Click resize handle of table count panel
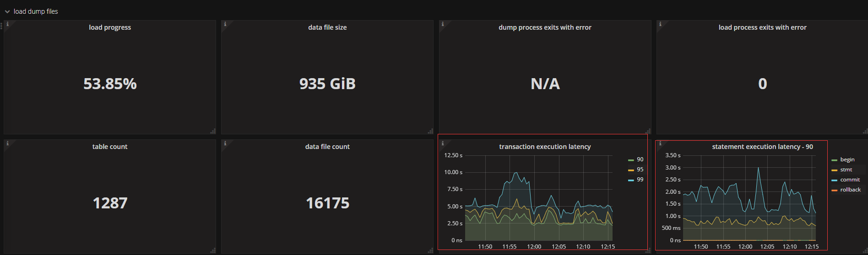 [x=213, y=250]
